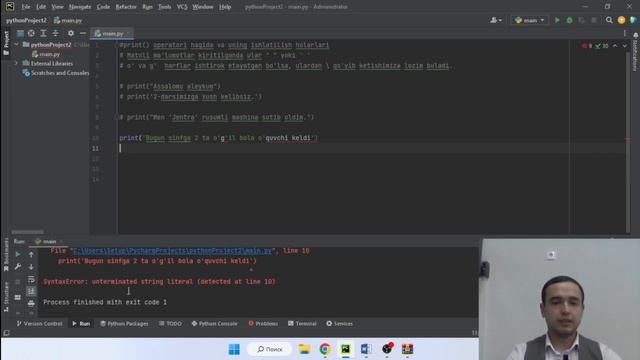The width and height of the screenshot is (640, 360).
Task: Toggle the Project tool window stripe button
Action: pyautogui.click(x=6, y=43)
